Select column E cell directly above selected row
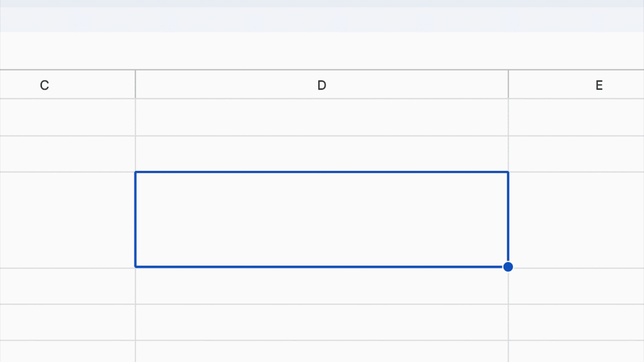644x362 pixels. (x=577, y=154)
